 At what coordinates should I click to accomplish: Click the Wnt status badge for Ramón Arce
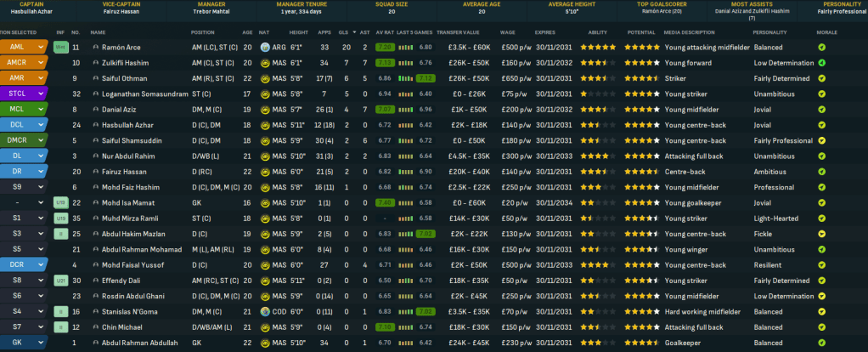coord(60,48)
